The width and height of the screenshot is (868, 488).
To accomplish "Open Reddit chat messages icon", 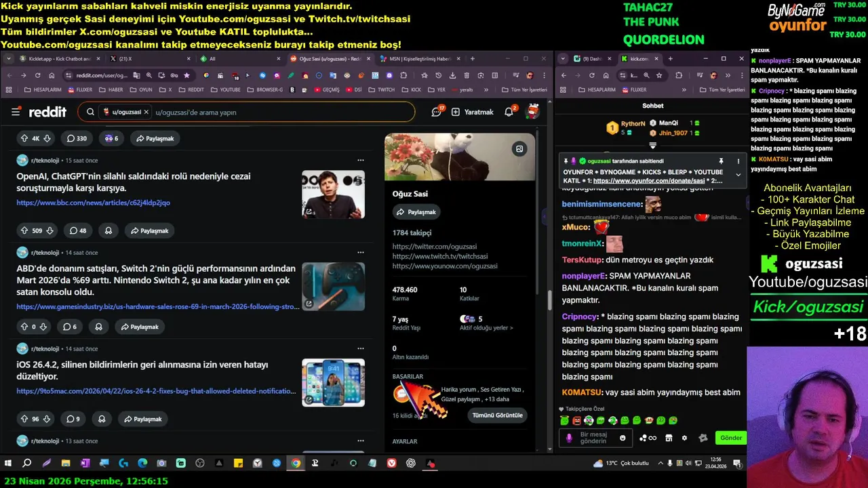I will coord(437,112).
